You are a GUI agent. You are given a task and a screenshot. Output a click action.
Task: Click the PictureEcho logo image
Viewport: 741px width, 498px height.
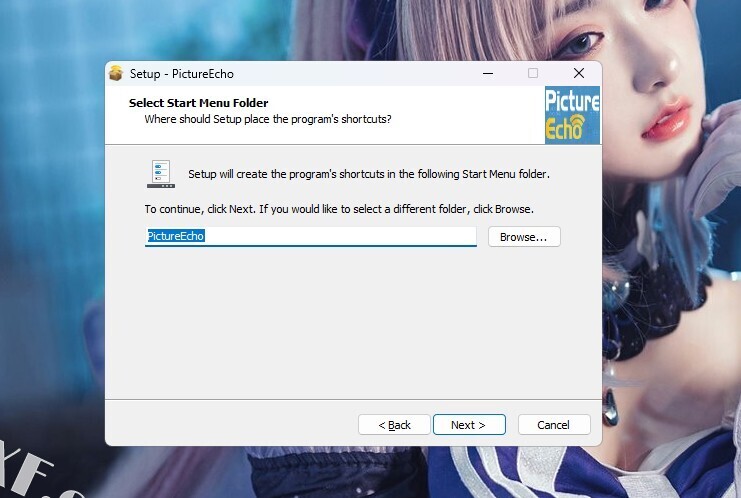click(572, 115)
